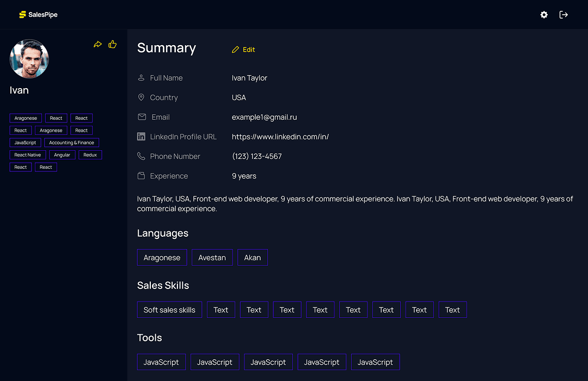This screenshot has width=588, height=381.
Task: Click the pencil icon next to Edit
Action: (x=235, y=49)
